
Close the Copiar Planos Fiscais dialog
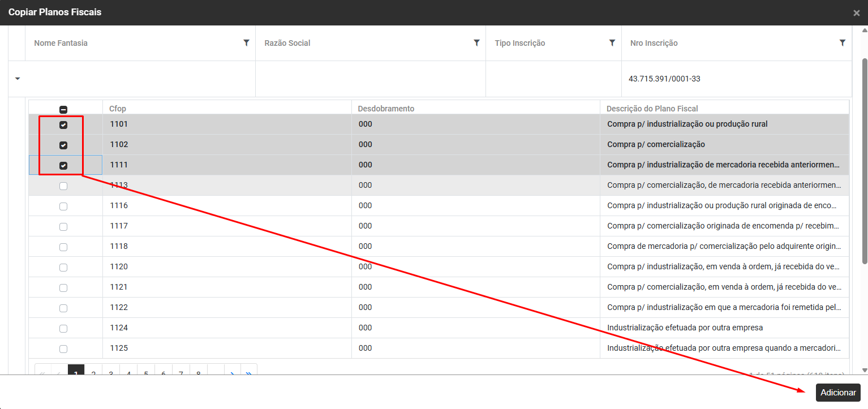pyautogui.click(x=856, y=13)
